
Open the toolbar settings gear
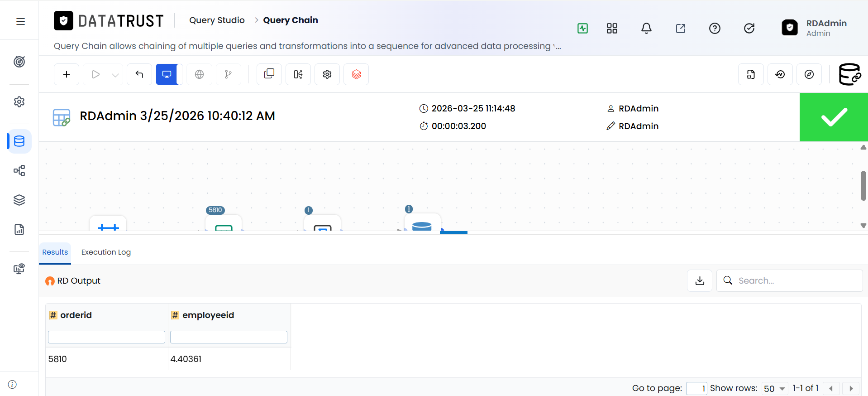[x=327, y=74]
